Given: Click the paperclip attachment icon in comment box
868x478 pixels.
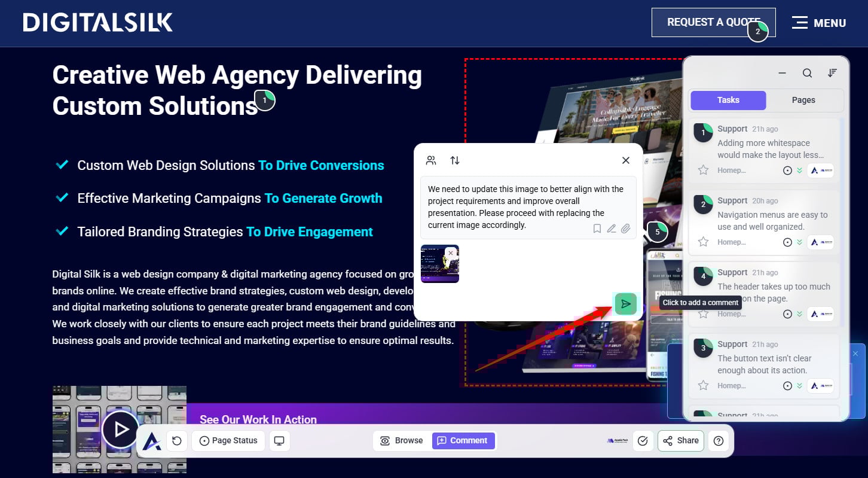Looking at the screenshot, I should pos(625,229).
